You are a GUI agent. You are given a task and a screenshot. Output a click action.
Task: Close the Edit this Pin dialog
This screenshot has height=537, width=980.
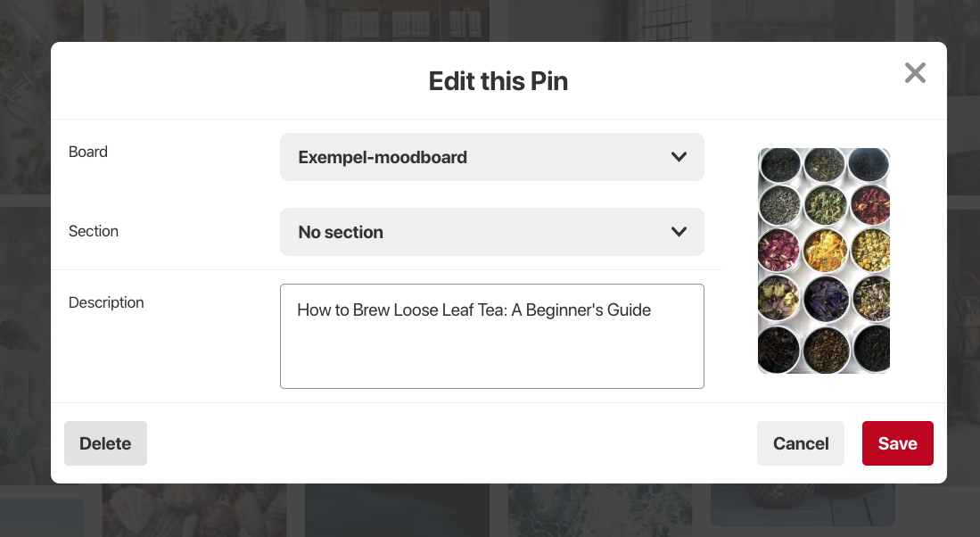[915, 73]
